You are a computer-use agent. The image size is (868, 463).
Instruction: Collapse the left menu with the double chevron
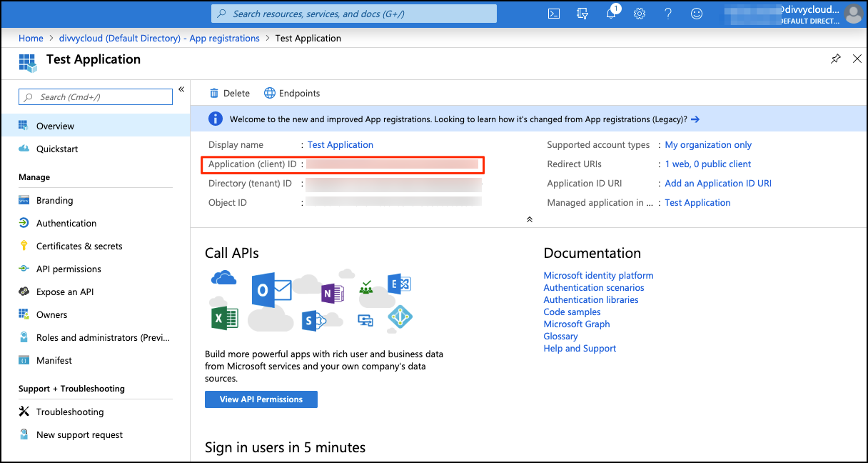[x=181, y=89]
